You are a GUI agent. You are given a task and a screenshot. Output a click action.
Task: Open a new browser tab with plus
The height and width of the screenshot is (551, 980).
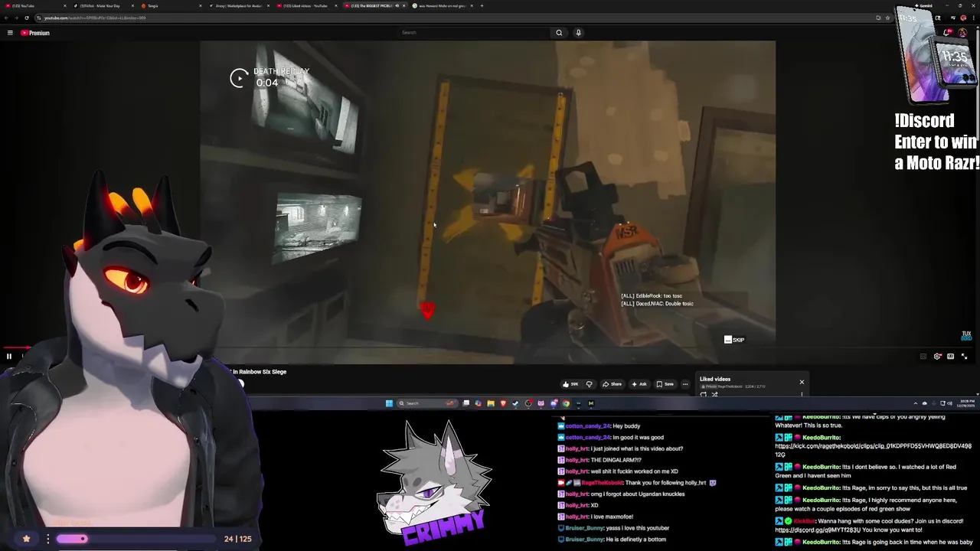point(482,6)
